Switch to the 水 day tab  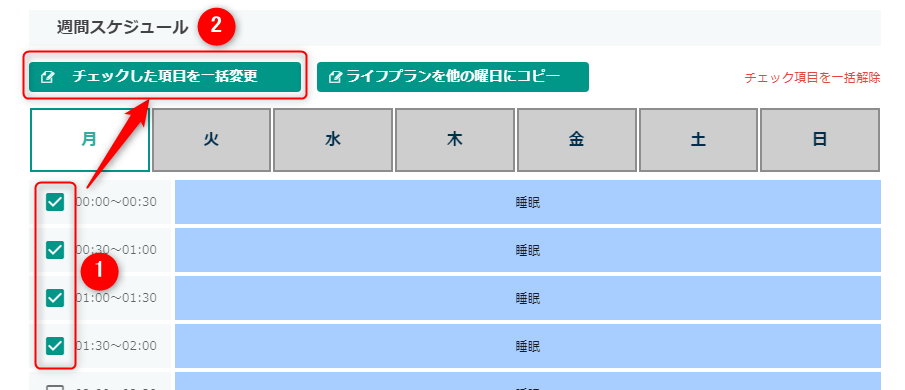pos(333,140)
